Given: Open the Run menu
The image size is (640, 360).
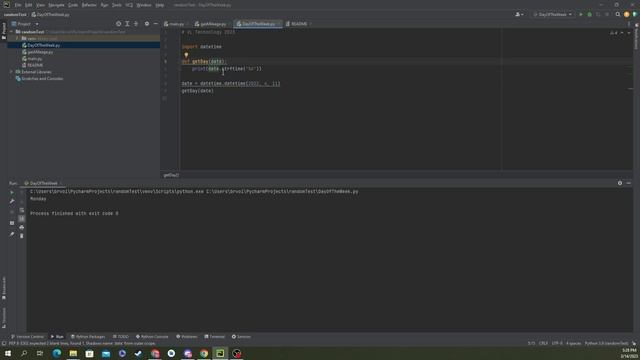Looking at the screenshot, I should pyautogui.click(x=104, y=5).
